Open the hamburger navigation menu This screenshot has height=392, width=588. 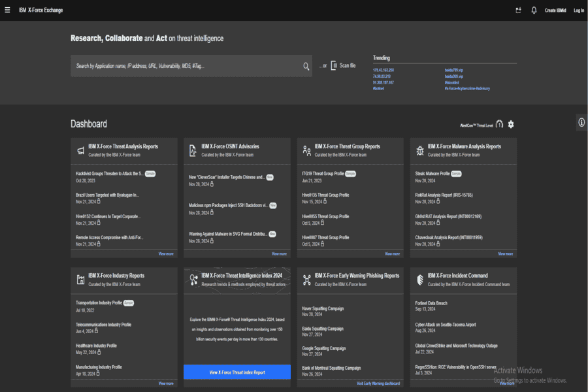[7, 10]
